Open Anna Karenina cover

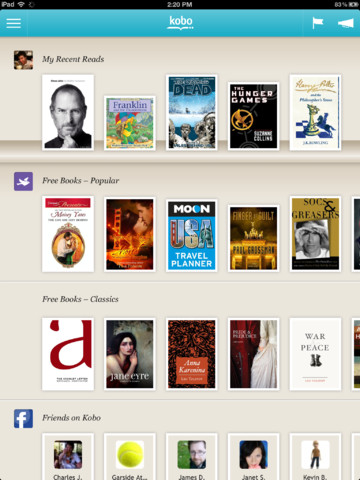[192, 354]
